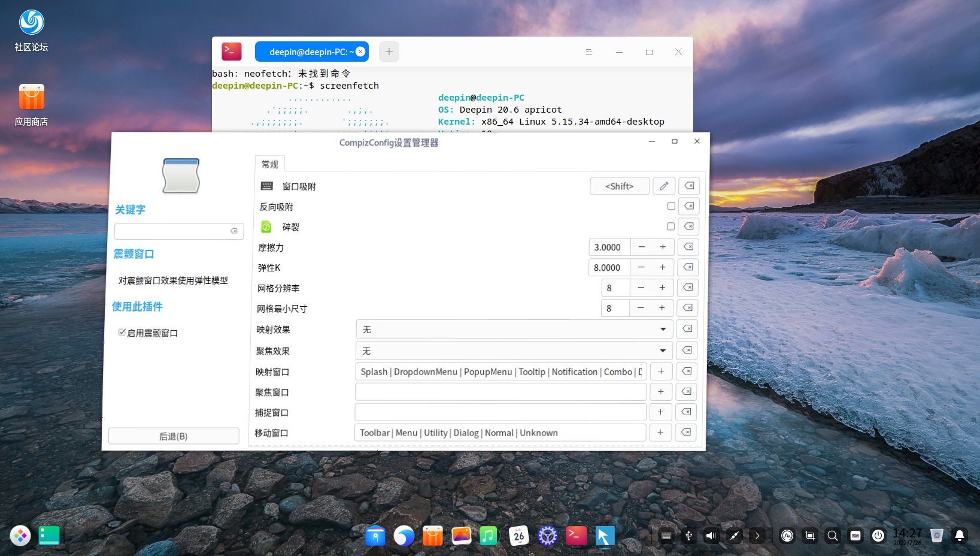Image resolution: width=980 pixels, height=556 pixels.
Task: Open the volume control in tray
Action: coord(711,536)
